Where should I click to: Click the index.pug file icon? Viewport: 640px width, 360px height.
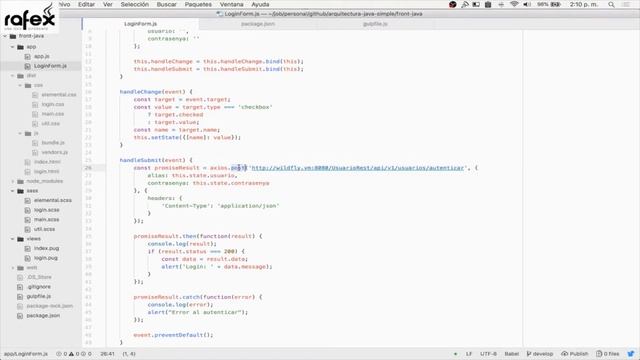tap(27, 249)
